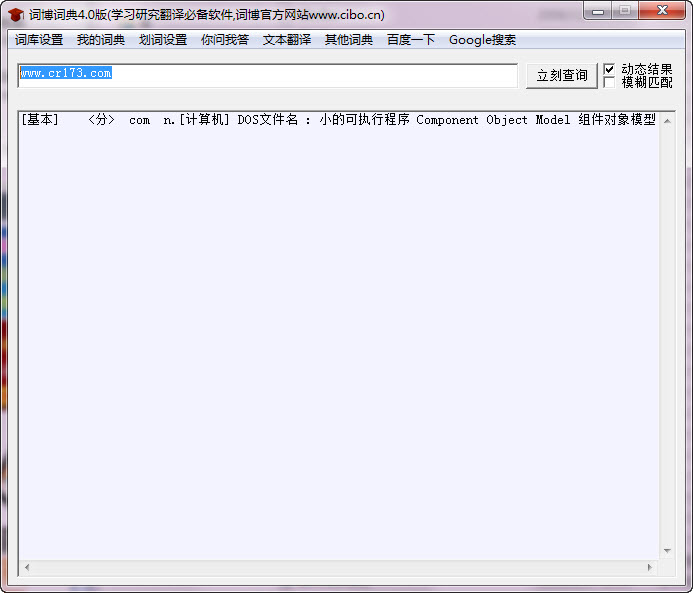
Task: Click the horizontal scrollbar right arrow
Action: [650, 567]
